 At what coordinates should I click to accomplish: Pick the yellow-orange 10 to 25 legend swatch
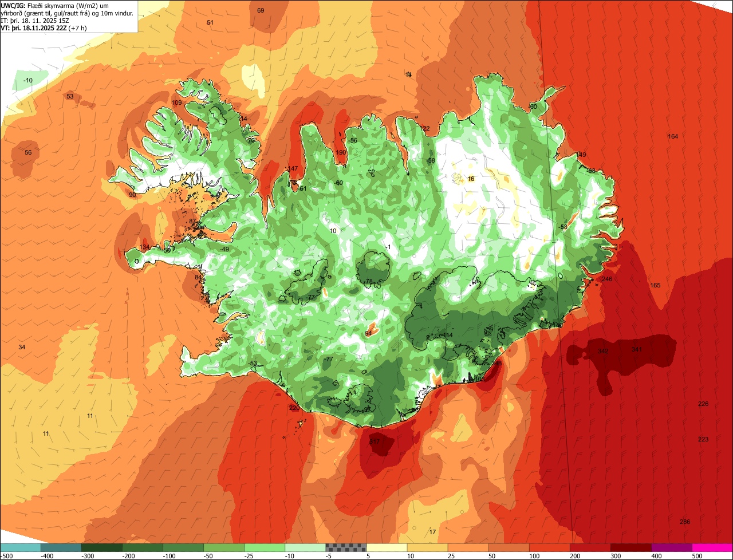(x=427, y=547)
